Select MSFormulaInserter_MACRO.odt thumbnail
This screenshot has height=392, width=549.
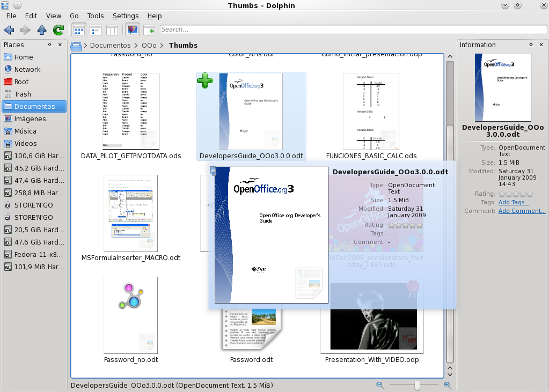click(x=130, y=213)
